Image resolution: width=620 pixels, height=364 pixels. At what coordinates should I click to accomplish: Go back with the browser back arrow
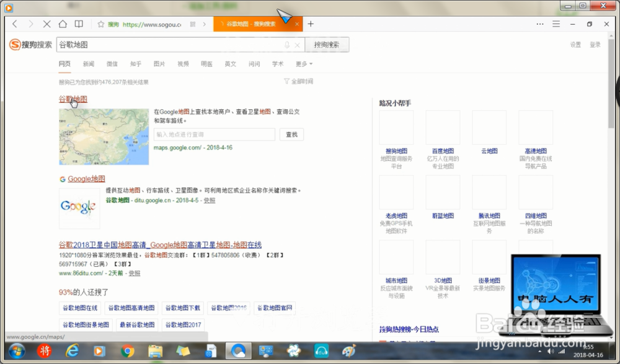click(x=15, y=24)
